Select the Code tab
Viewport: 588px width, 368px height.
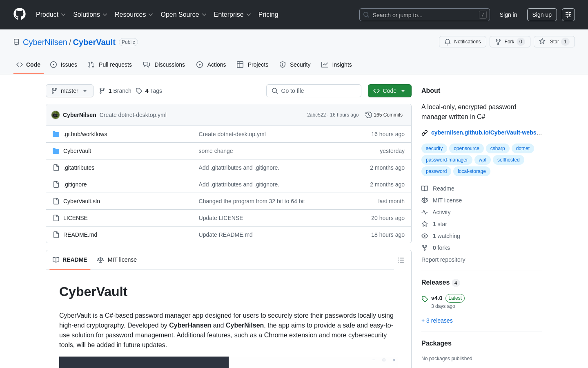click(29, 65)
